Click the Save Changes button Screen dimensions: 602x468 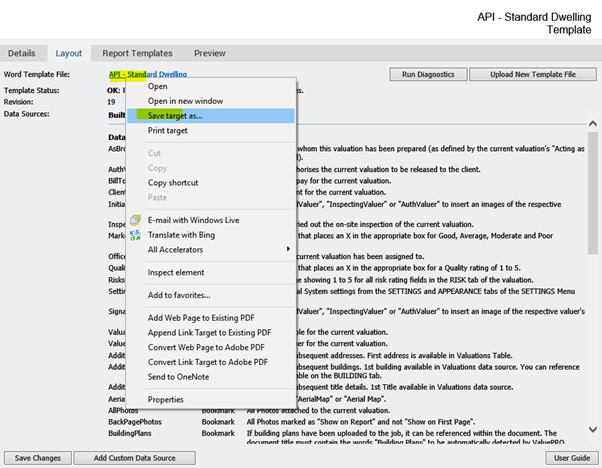38,458
